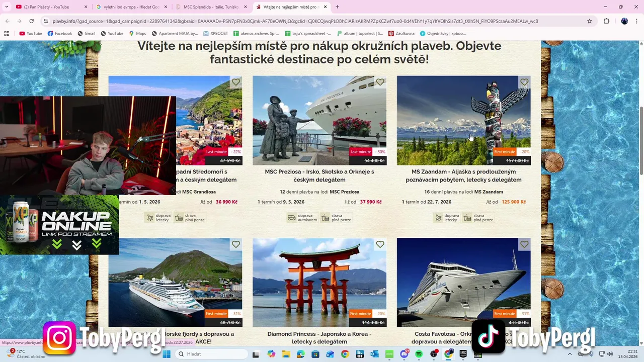The width and height of the screenshot is (644, 362).
Task: Click strava plná penze icon under MSC Preziosa
Action: click(325, 218)
